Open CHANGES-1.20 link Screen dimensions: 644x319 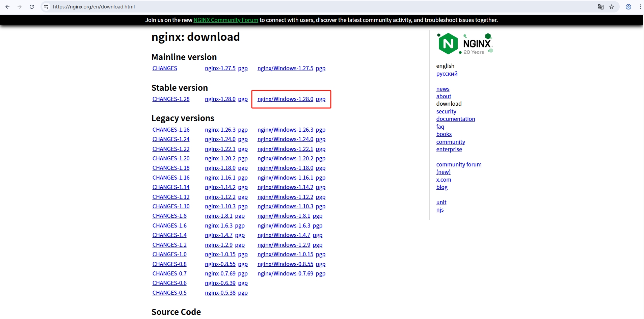pos(171,158)
